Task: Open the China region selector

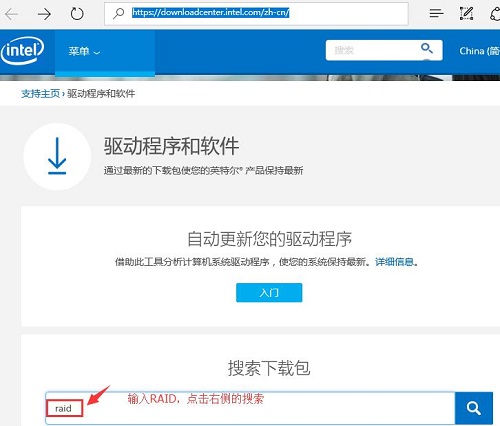Action: coord(479,51)
